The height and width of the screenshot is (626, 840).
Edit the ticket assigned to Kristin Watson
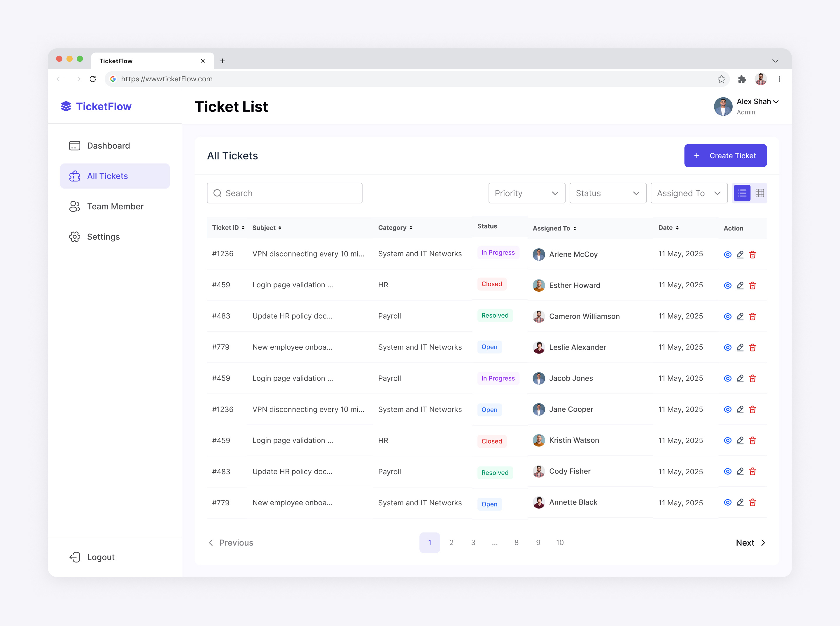[740, 440]
